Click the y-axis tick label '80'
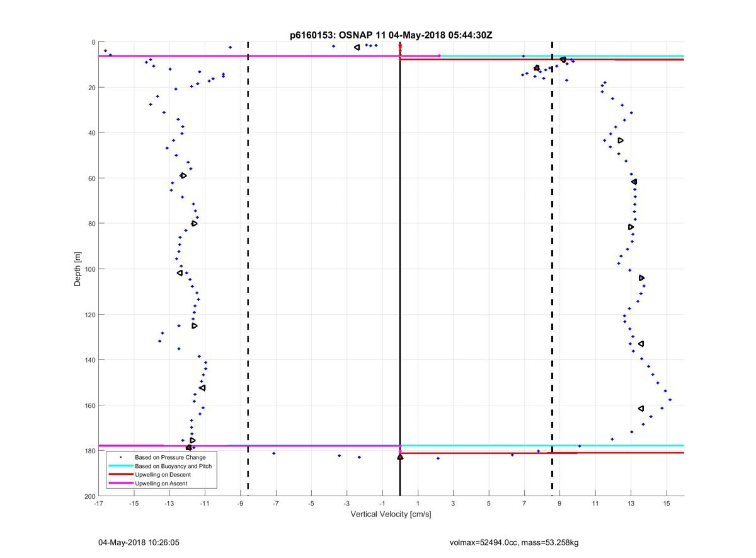Viewport: 756px width, 558px height. [92, 224]
